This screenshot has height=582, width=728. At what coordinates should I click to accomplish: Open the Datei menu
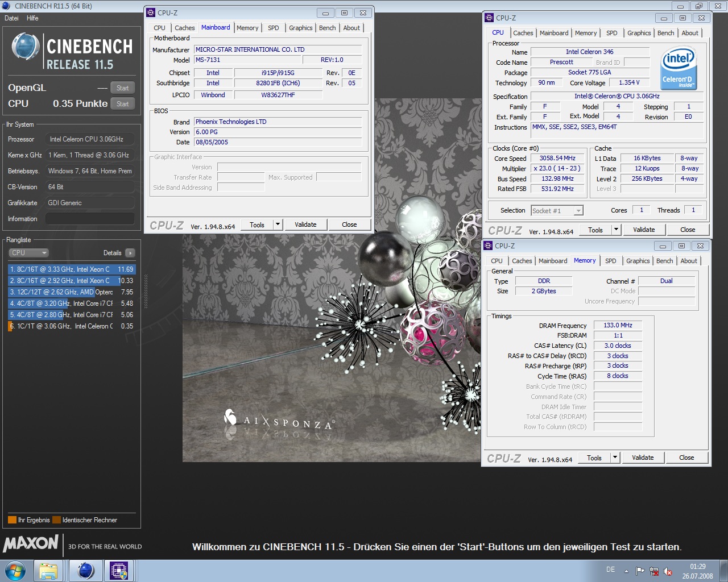(11, 18)
